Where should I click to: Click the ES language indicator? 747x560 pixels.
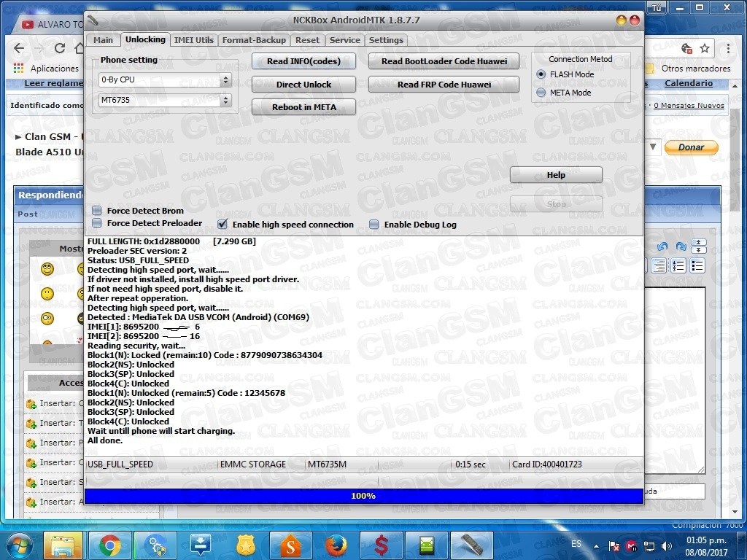(576, 543)
